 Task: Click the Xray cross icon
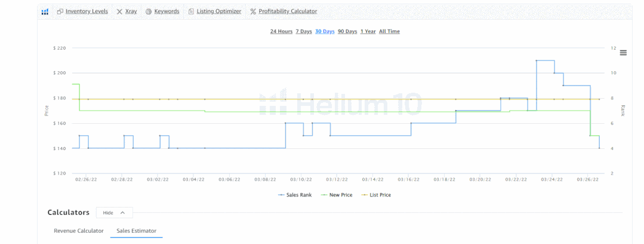[119, 11]
